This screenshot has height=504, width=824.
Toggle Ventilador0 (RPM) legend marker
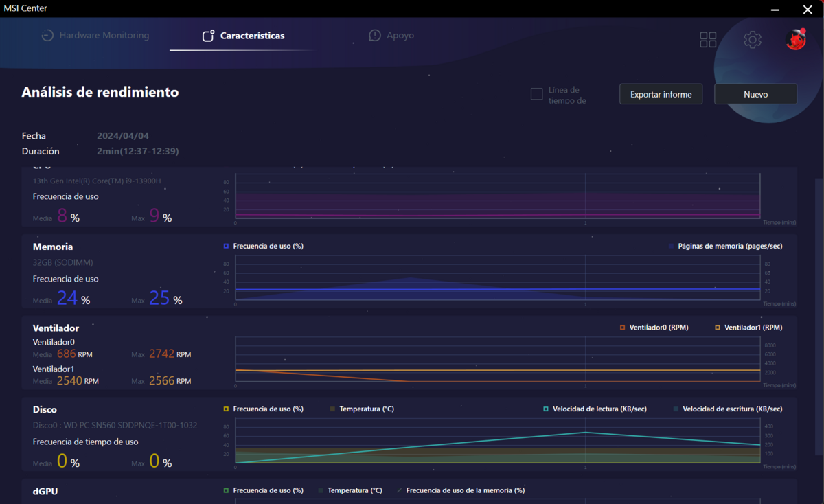tap(622, 328)
